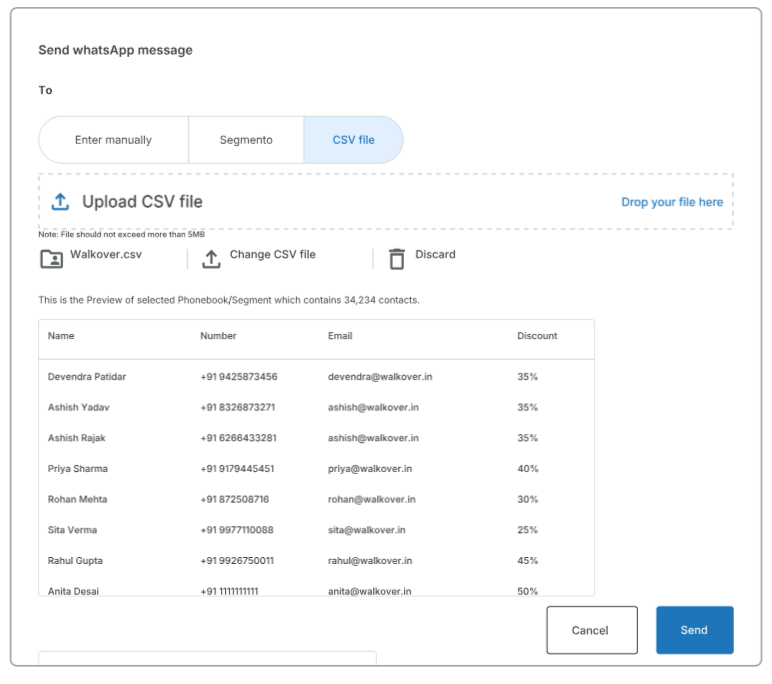Image resolution: width=772 pixels, height=684 pixels.
Task: Select the Devendra Patidar contact row
Action: click(x=87, y=377)
